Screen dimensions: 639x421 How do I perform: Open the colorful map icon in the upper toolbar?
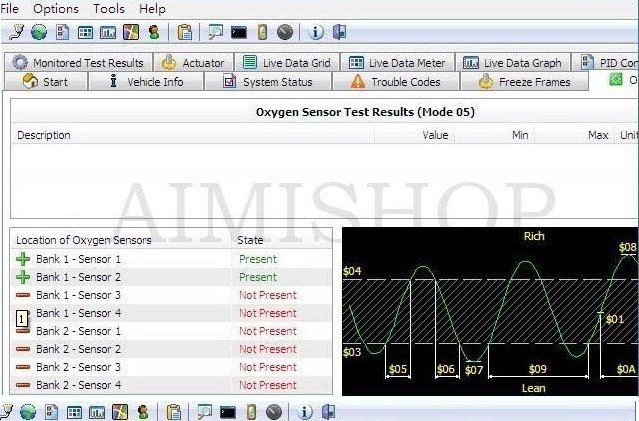click(x=131, y=32)
